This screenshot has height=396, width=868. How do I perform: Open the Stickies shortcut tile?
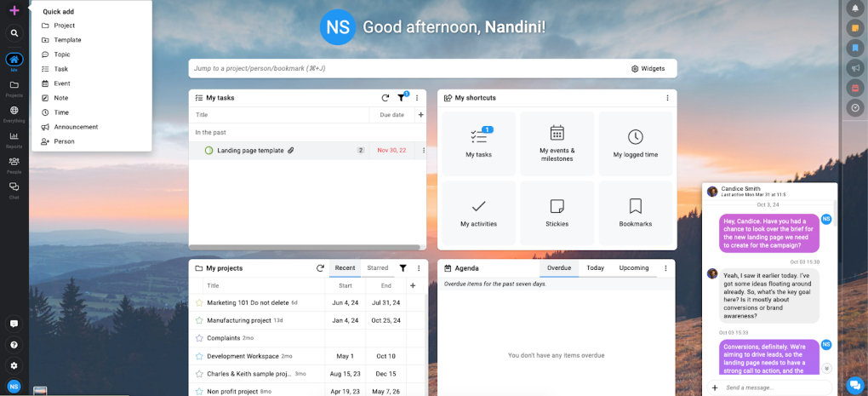[557, 213]
